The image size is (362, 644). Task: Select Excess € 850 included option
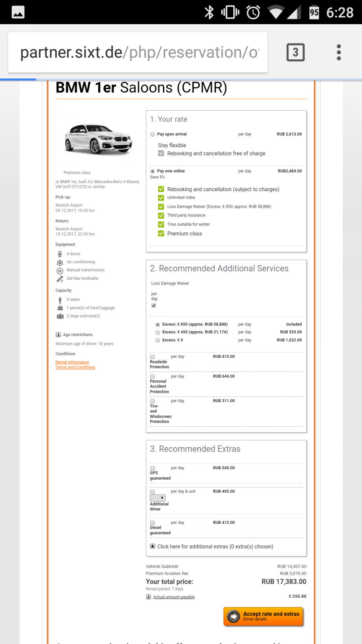158,324
